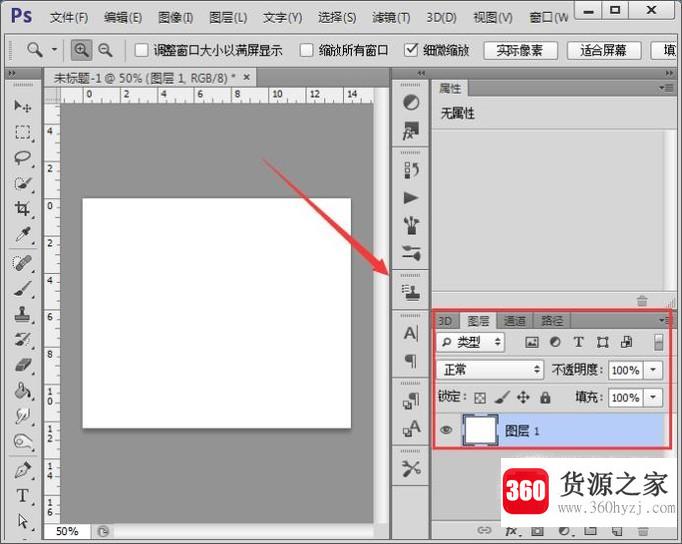Open the 不透明度 slider arrow

653,370
